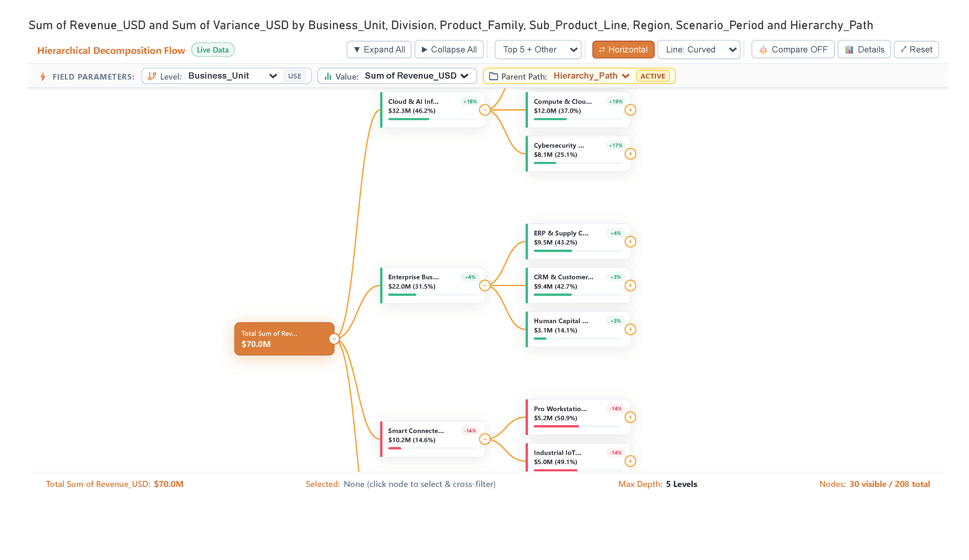Expand the Cybersecurity node plus icon
Viewport: 969px width, 560px height.
coord(630,154)
